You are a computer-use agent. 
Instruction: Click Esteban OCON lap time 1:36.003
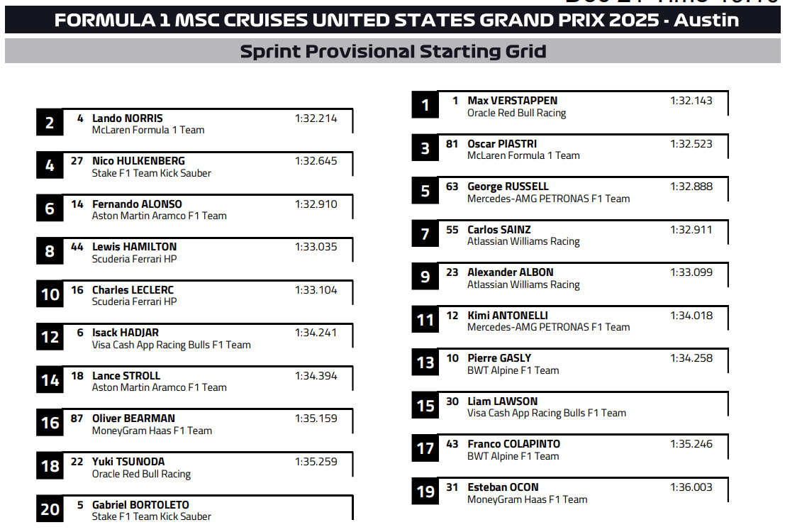pyautogui.click(x=691, y=487)
